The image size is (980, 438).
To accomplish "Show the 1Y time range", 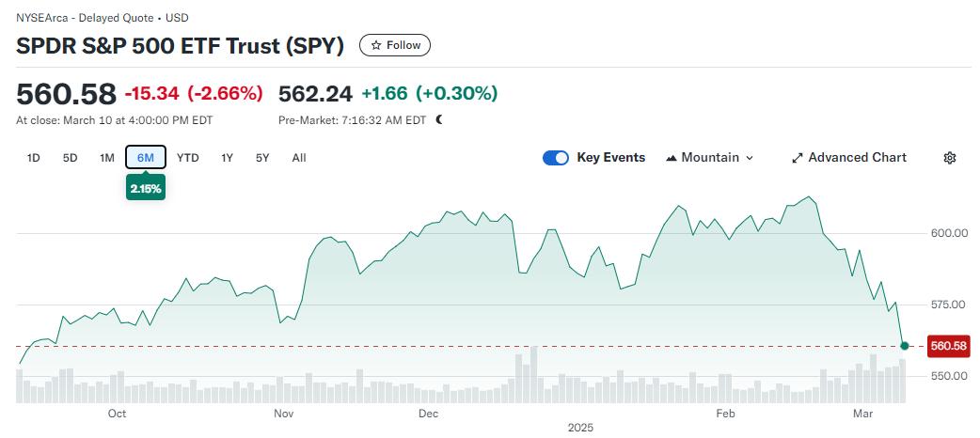I will [x=227, y=158].
